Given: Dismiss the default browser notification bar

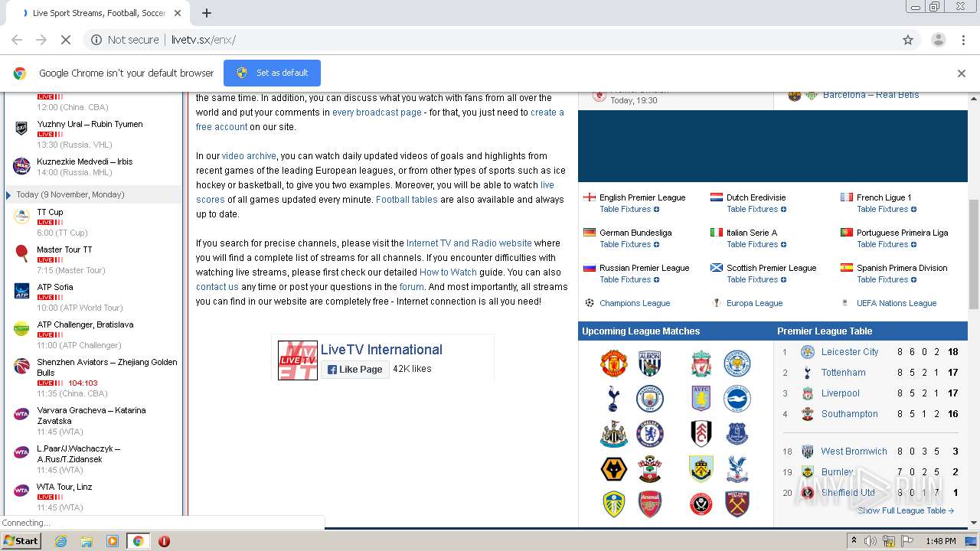Looking at the screenshot, I should click(x=961, y=73).
